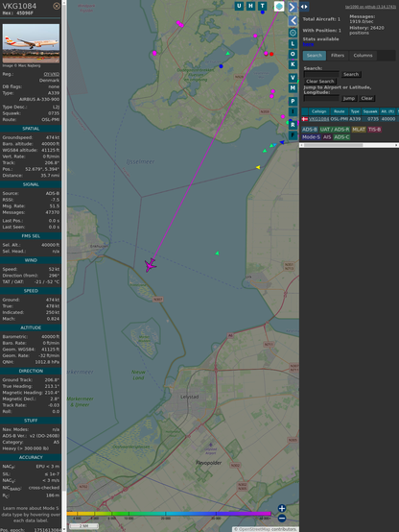Viewport: 399px width, 532px height.
Task: Click the L labels map button
Action: click(293, 44)
